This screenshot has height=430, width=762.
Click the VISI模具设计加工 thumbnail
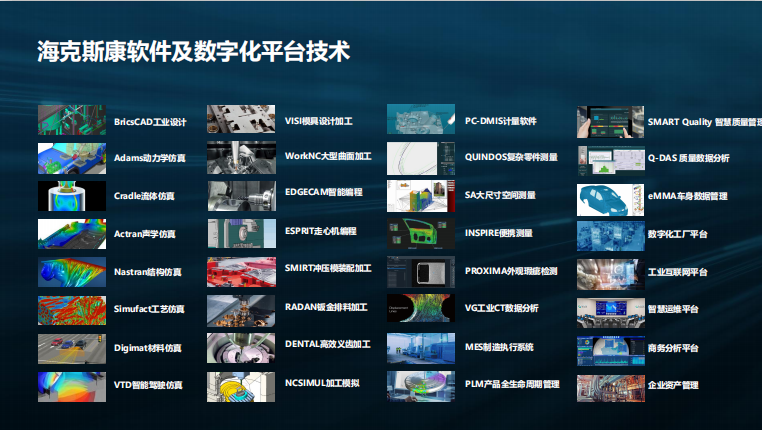(241, 119)
